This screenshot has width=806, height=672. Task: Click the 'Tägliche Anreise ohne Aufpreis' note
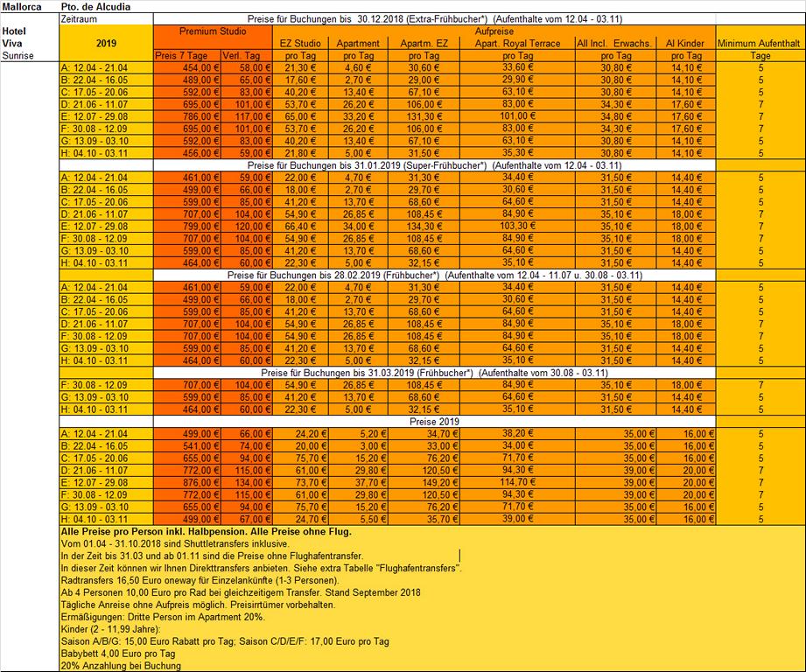199,605
